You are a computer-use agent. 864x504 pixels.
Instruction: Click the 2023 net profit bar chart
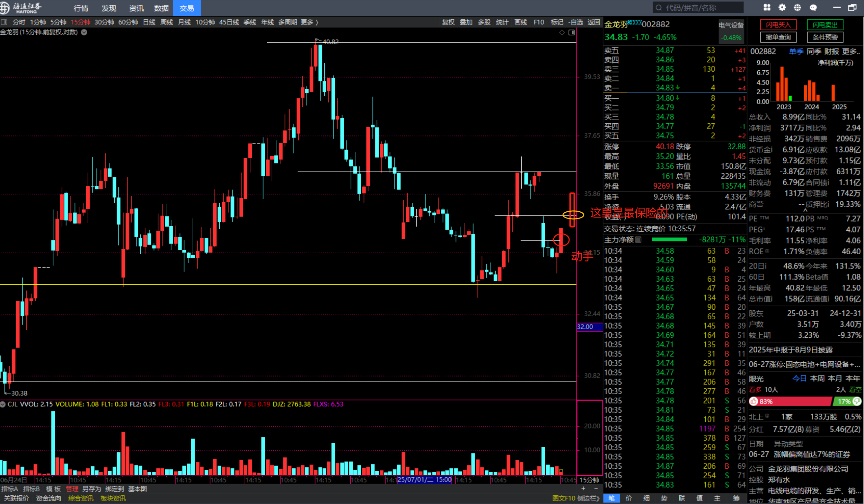pyautogui.click(x=784, y=84)
